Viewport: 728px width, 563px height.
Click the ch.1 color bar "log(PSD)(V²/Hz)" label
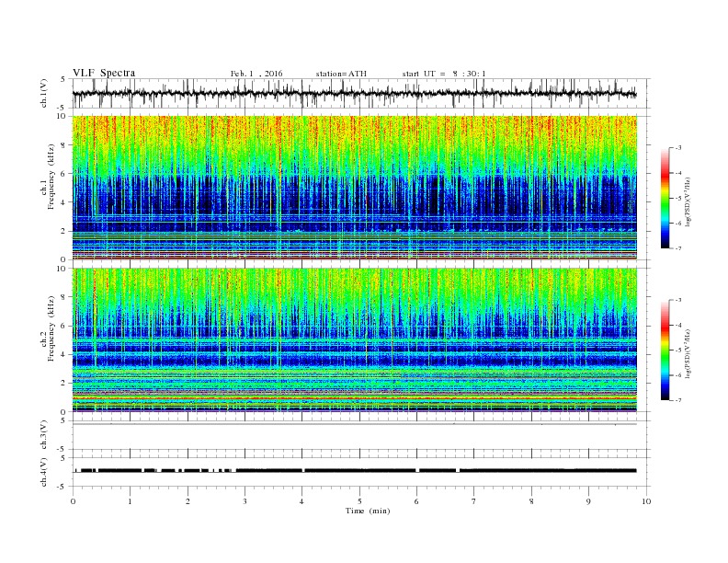click(x=688, y=201)
